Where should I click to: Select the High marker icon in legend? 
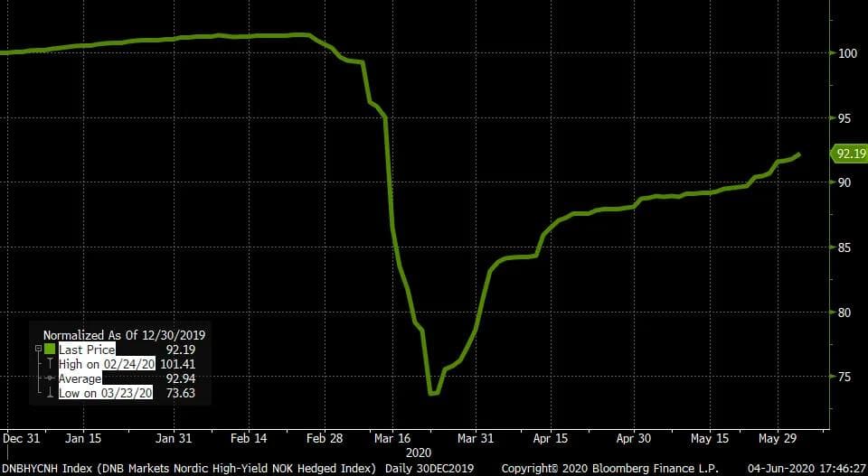pos(51,363)
